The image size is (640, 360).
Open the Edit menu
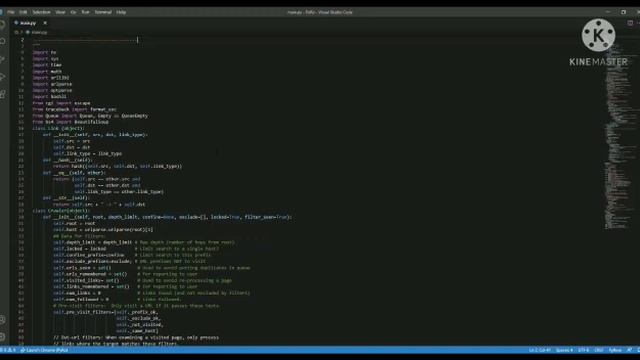(x=23, y=12)
